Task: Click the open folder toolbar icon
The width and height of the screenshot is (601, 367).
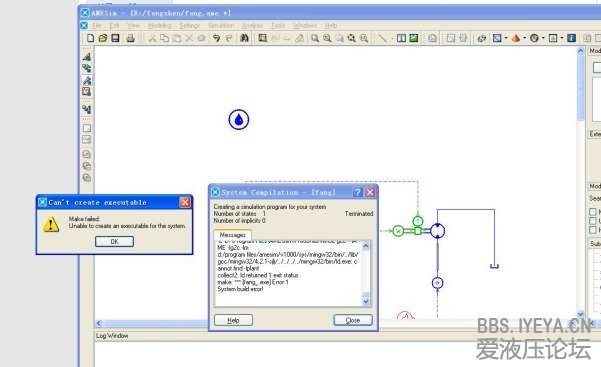Action: coord(102,38)
